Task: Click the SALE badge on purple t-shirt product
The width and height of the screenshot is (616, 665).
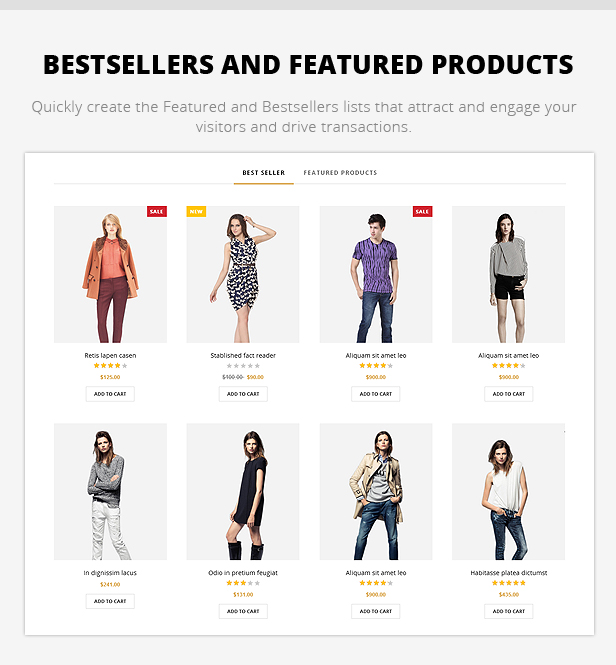Action: [x=422, y=211]
